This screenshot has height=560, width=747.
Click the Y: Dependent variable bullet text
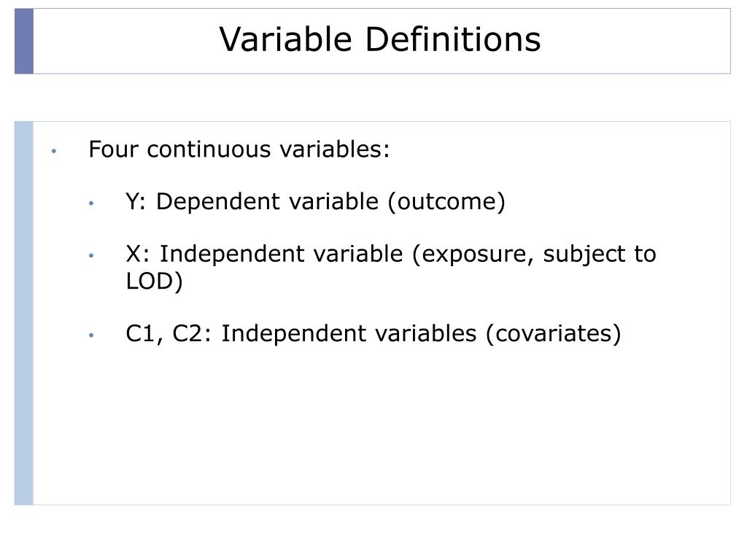315,202
